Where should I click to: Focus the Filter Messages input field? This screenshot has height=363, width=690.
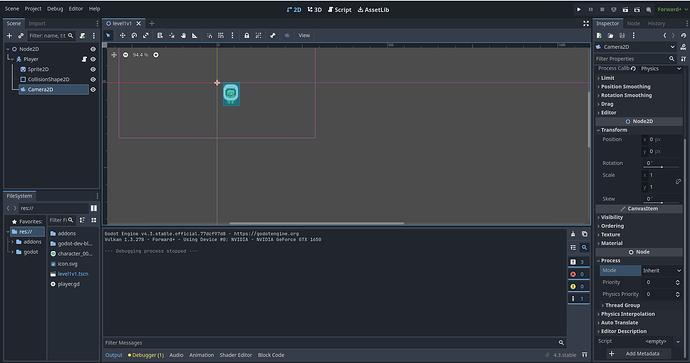click(x=330, y=343)
